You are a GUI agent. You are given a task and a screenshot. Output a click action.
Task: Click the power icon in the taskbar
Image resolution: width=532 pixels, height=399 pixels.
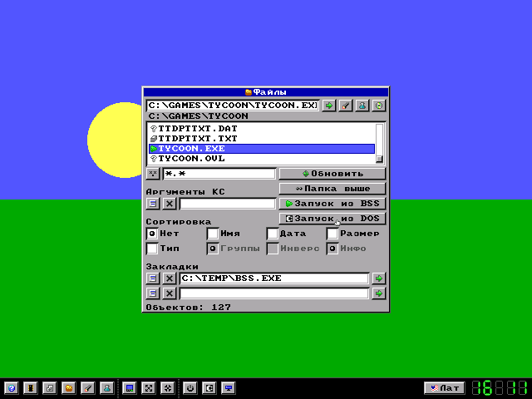click(190, 388)
